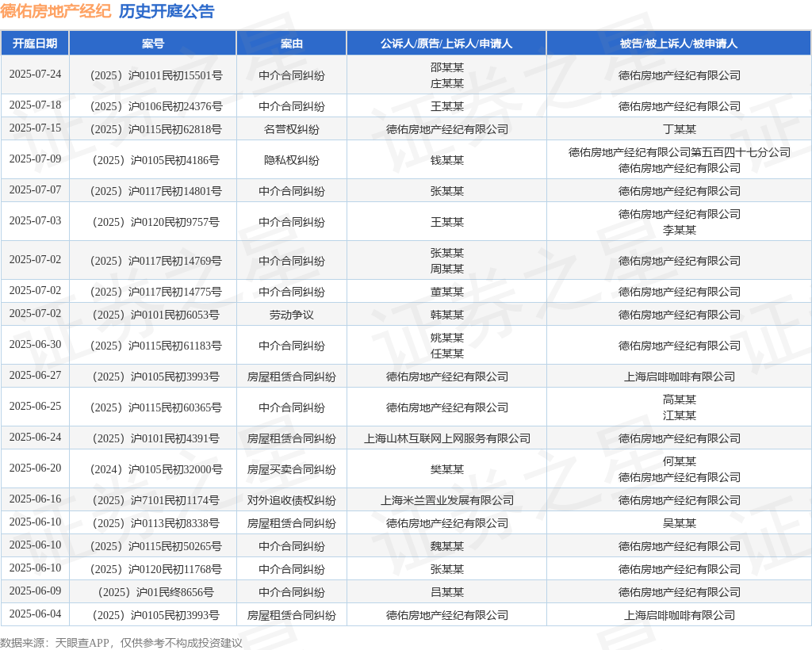This screenshot has width=812, height=650.
Task: Click date cell 2025-07-18
Action: click(35, 105)
